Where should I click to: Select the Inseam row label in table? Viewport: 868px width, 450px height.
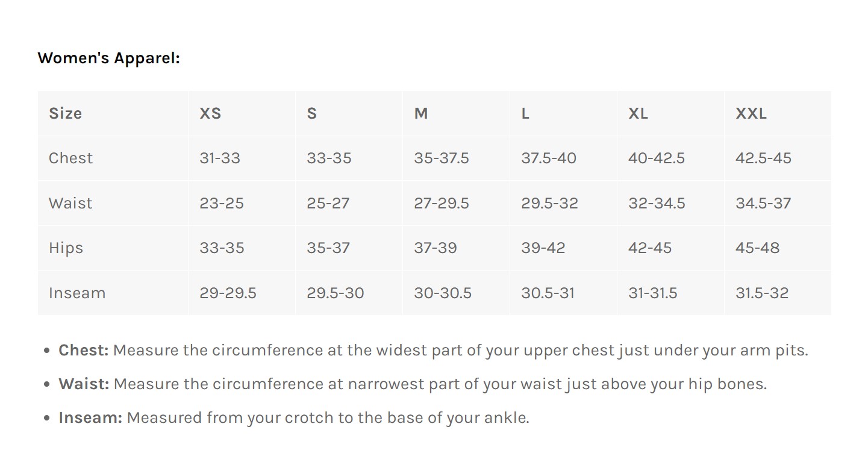(x=77, y=293)
